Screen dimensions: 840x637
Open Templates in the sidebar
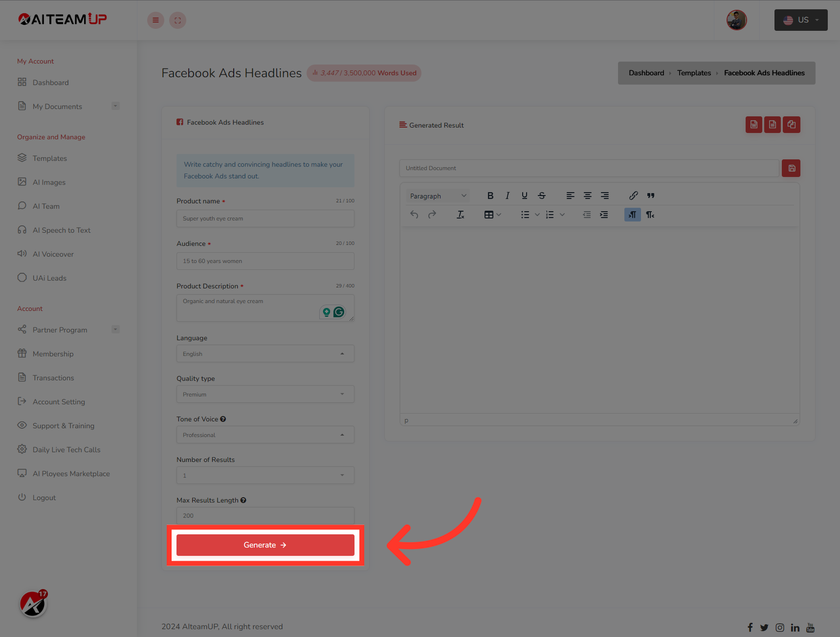click(x=49, y=158)
